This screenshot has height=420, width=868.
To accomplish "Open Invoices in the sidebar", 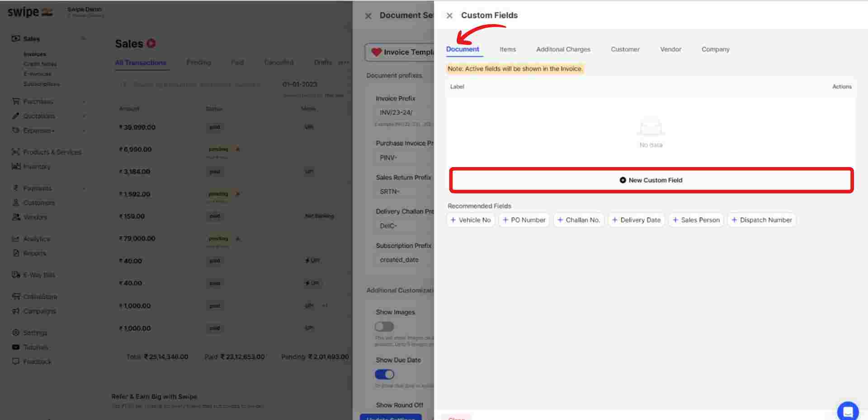I will coord(35,54).
